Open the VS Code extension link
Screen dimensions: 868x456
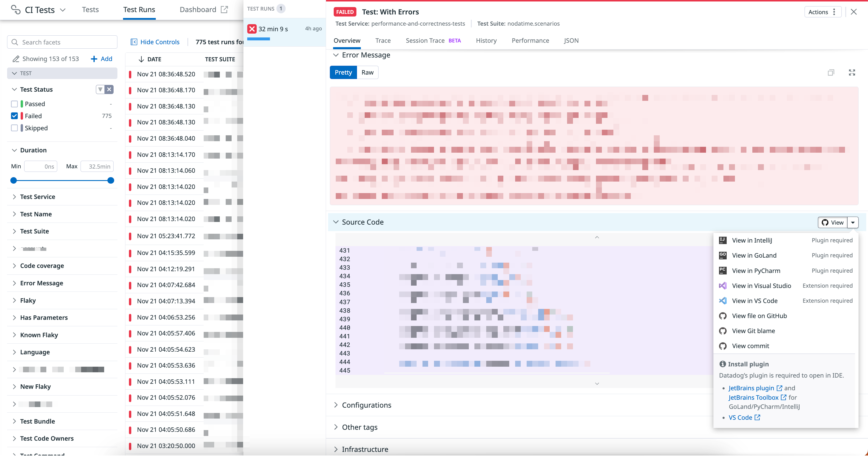[744, 417]
